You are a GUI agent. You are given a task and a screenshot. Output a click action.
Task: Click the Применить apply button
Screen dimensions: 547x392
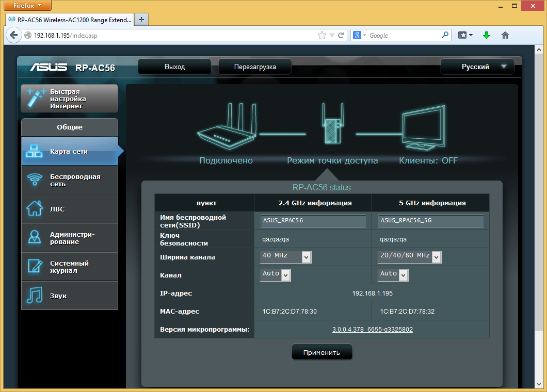point(321,352)
